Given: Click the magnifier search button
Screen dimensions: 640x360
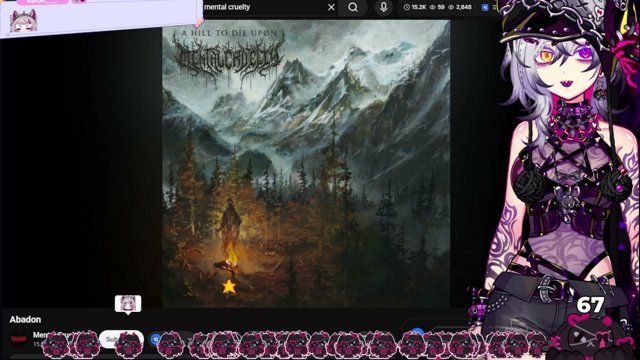Looking at the screenshot, I should (x=353, y=7).
